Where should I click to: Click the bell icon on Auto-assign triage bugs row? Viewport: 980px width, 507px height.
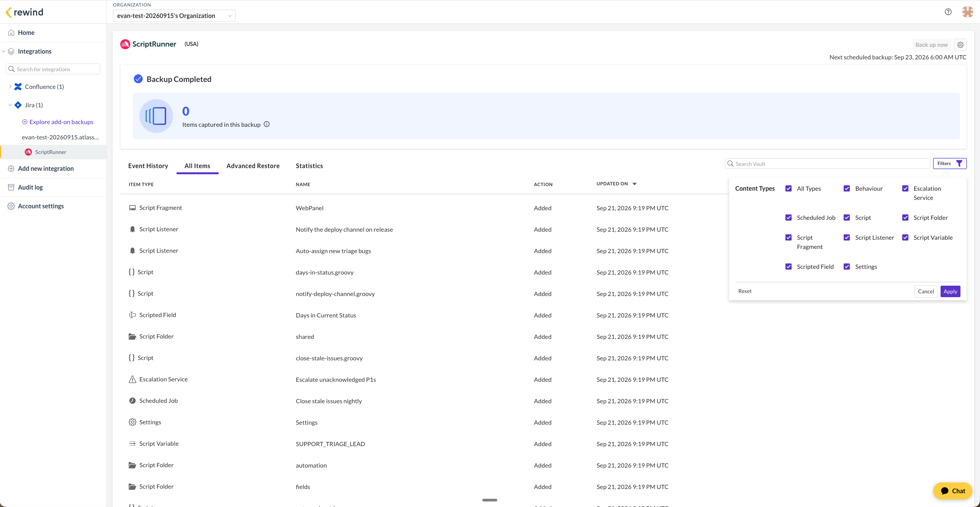[132, 250]
